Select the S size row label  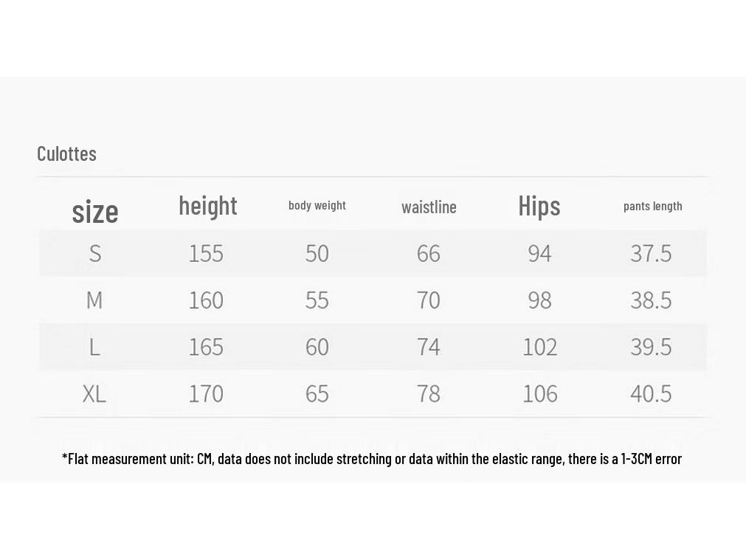point(95,253)
